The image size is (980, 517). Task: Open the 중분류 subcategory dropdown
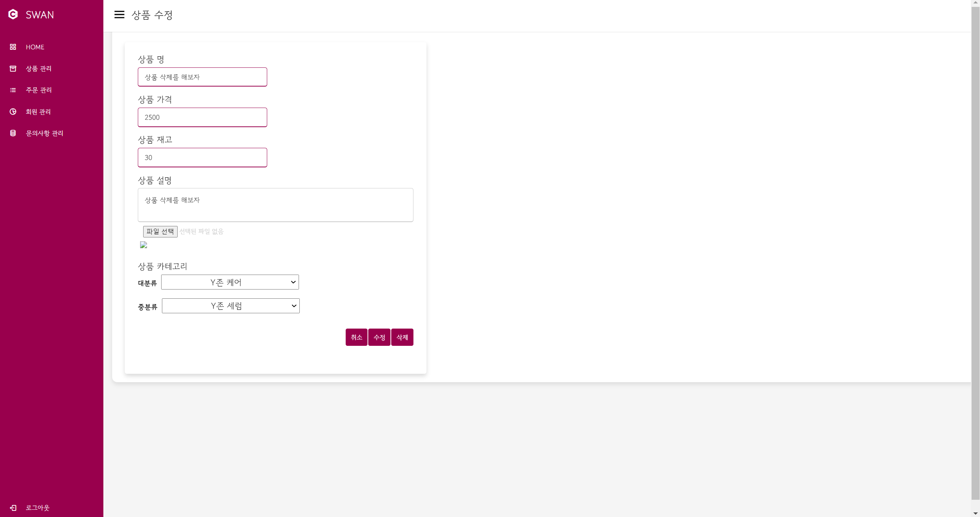(230, 306)
